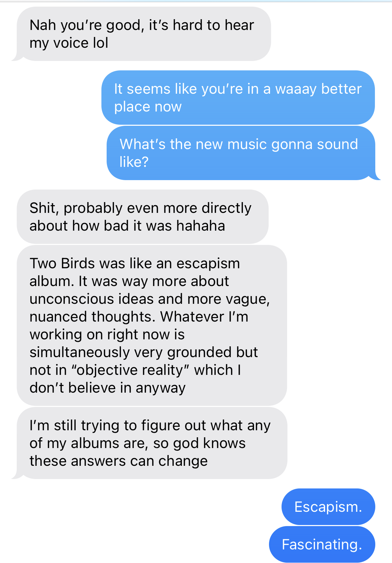
Task: Tap the "Two Birds was like an escapism" message
Action: coord(152,325)
